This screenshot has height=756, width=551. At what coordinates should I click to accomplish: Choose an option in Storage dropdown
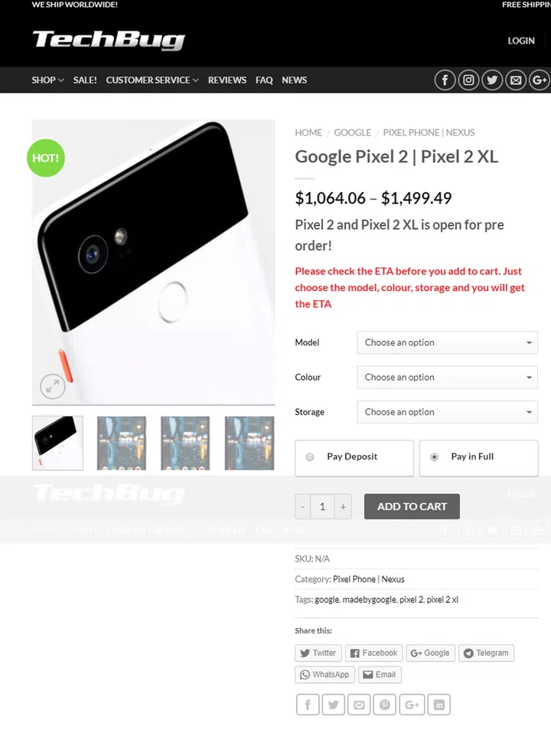(447, 412)
